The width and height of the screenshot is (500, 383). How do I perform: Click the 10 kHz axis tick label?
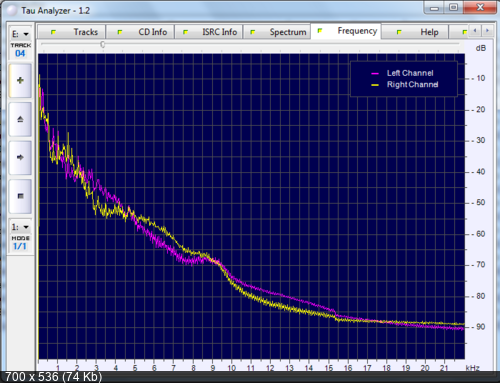232,368
